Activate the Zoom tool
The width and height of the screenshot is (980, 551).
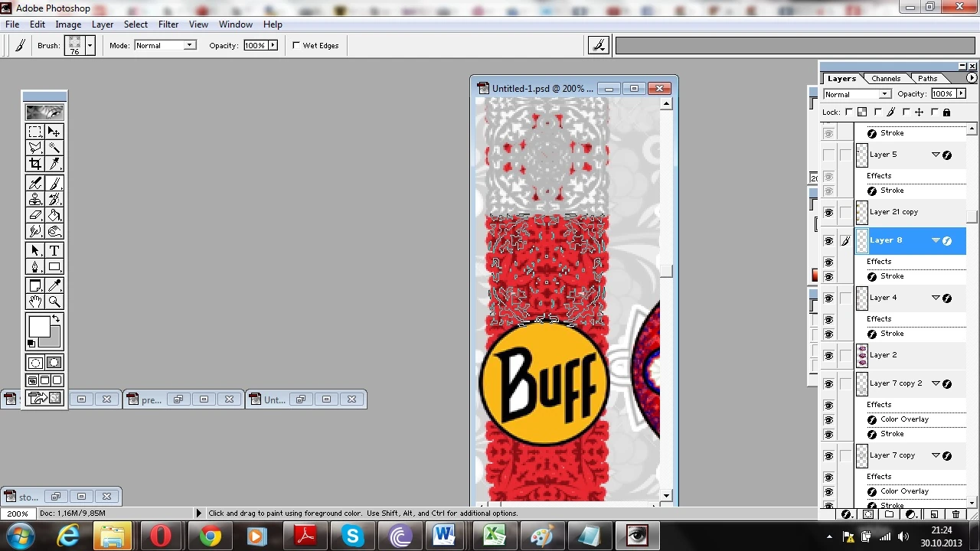coord(54,302)
